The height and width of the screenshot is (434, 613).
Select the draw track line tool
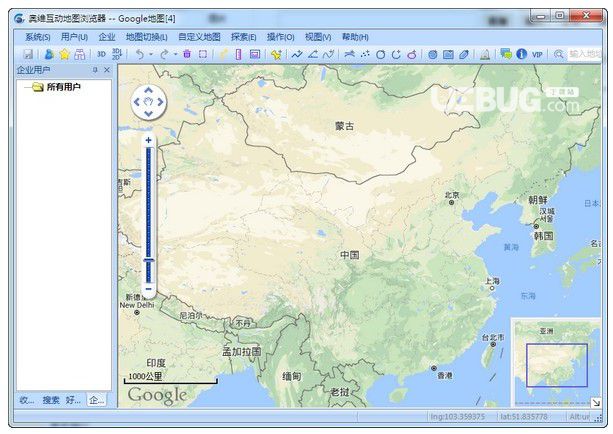pos(297,54)
